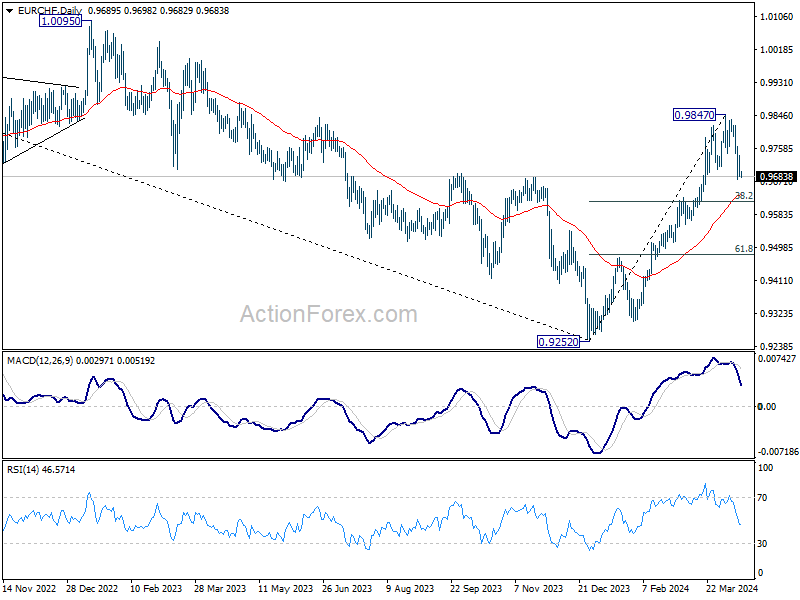Click the current price tag 0.96838

[777, 177]
